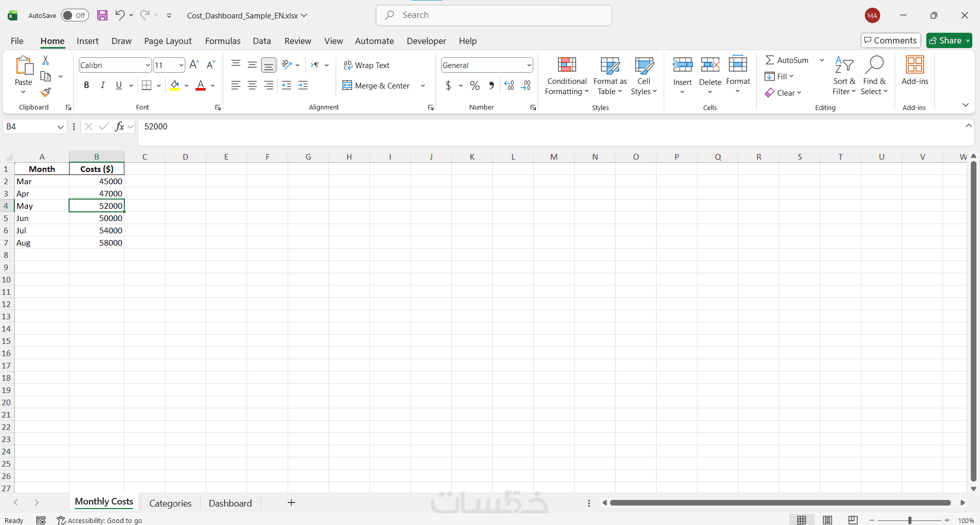Viewport: 980px width, 525px height.
Task: Undo the last action
Action: (120, 15)
